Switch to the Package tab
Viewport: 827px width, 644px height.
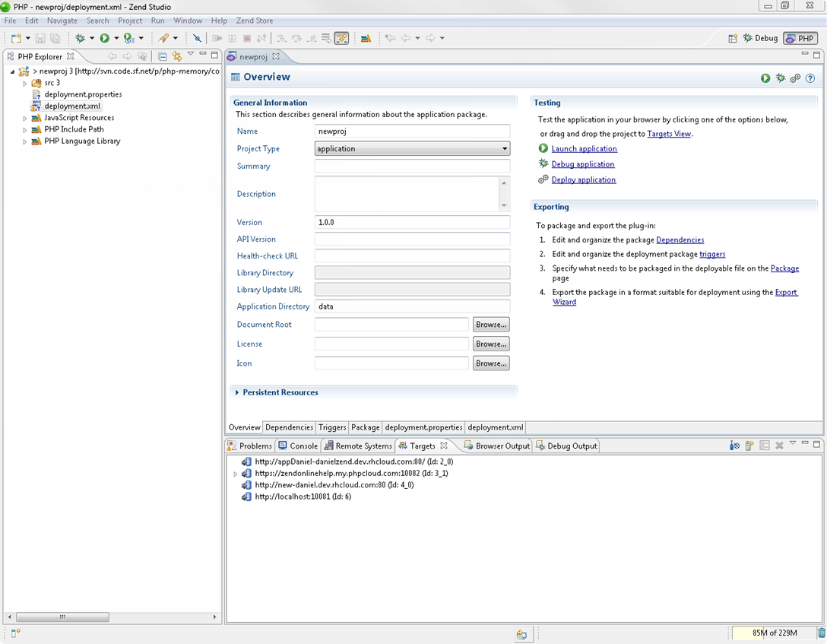(366, 427)
